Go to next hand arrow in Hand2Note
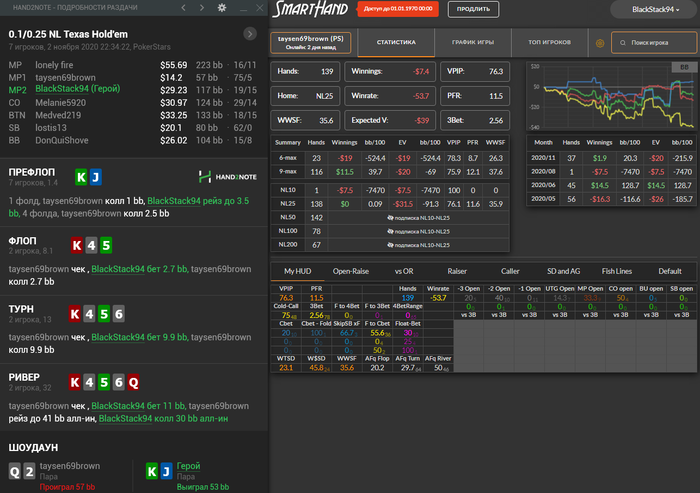Screen dimensions: 700x493 202,8
